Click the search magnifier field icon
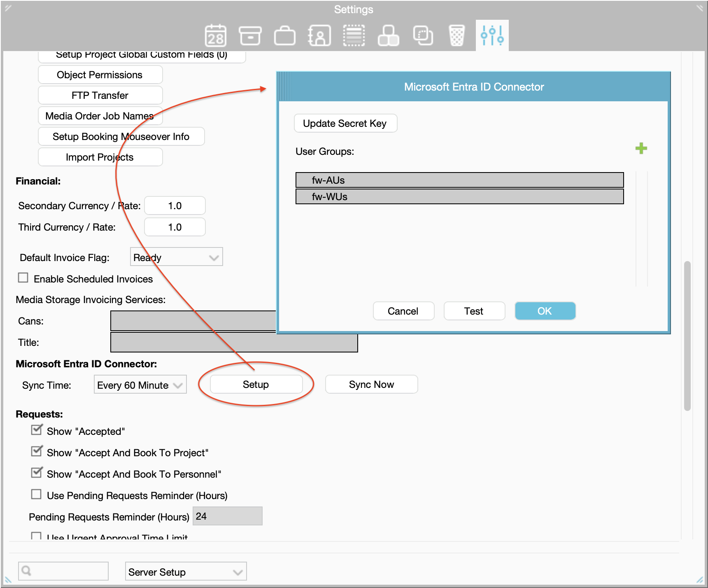 click(x=26, y=571)
